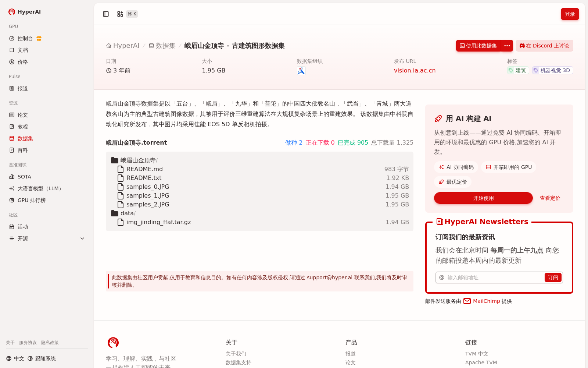Focus the 输入邮箱地址 email field
Screen dimensions: 588x368
click(494, 277)
